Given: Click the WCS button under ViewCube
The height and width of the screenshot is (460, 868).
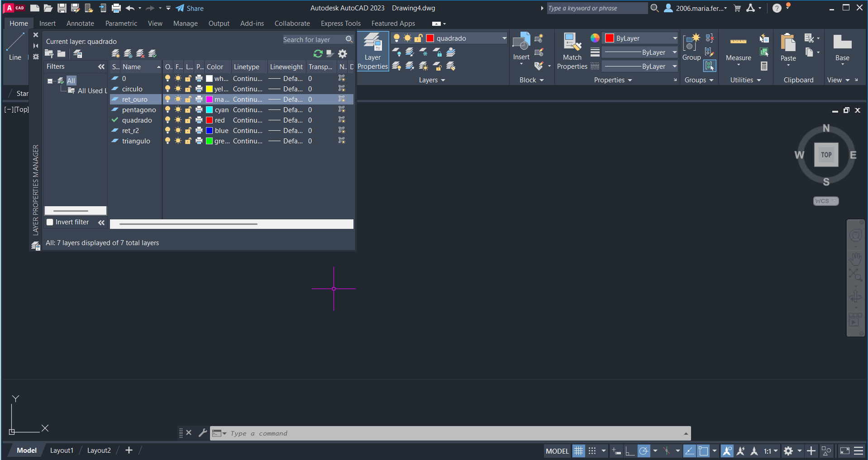Looking at the screenshot, I should click(x=826, y=201).
